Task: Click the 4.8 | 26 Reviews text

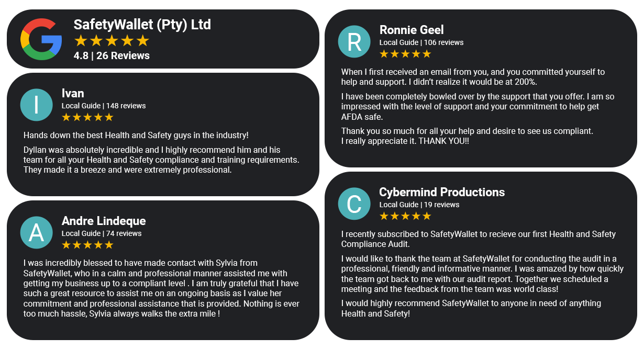Action: click(x=112, y=55)
